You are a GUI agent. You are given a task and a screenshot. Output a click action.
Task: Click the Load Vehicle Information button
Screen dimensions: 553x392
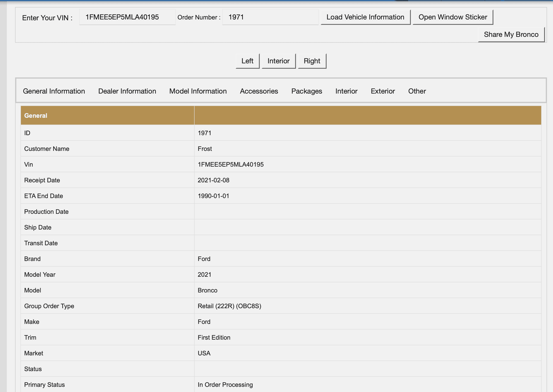365,17
